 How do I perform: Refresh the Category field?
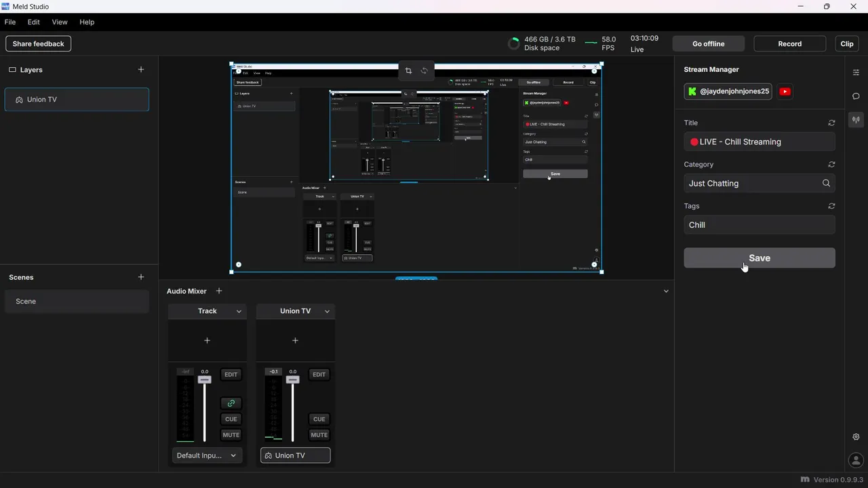tap(831, 165)
